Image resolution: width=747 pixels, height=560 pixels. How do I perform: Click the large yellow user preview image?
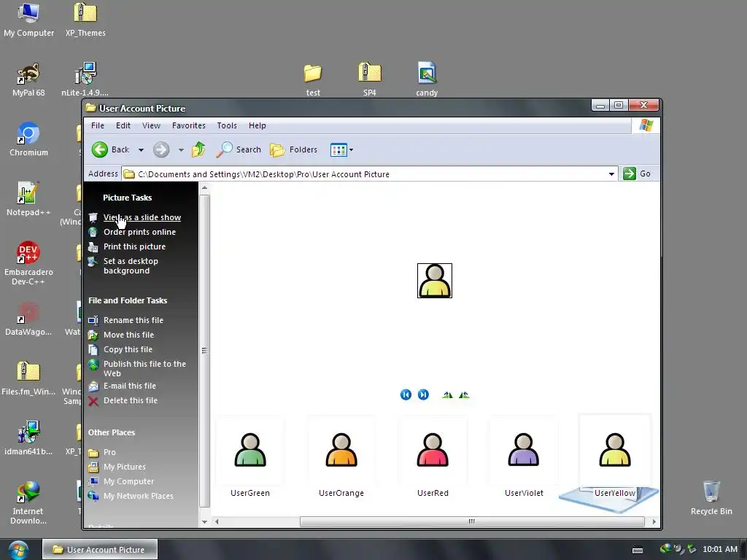pyautogui.click(x=435, y=281)
